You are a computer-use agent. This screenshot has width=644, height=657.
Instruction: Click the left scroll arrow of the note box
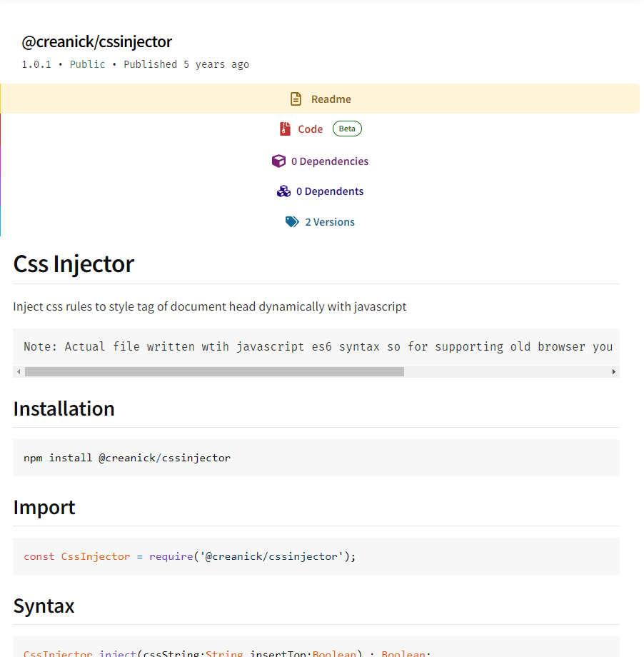pos(18,371)
